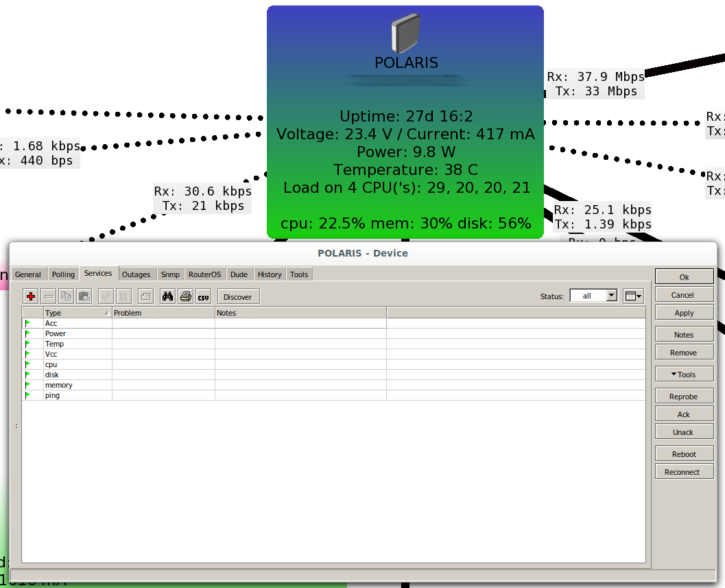Click the Cancel button

pos(684,295)
